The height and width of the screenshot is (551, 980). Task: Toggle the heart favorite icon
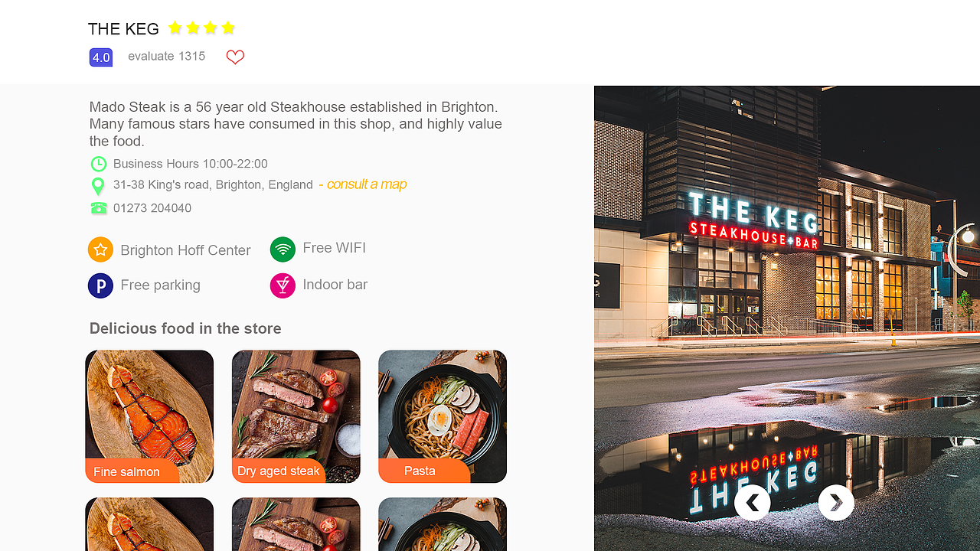coord(235,57)
